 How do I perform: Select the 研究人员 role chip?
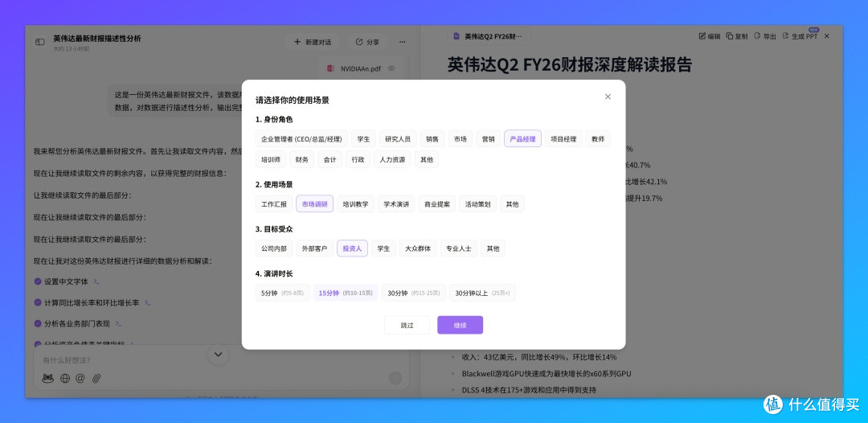(398, 139)
